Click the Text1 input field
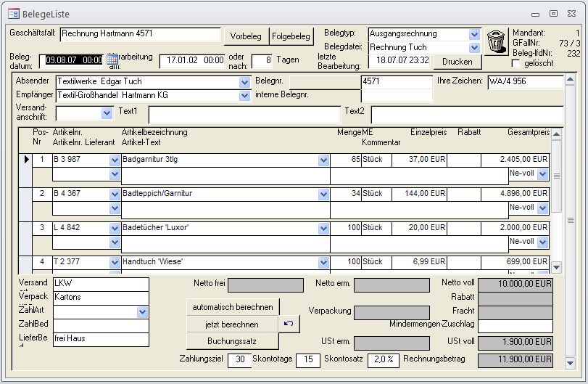Viewport: 588px width, 384px height. [x=244, y=114]
